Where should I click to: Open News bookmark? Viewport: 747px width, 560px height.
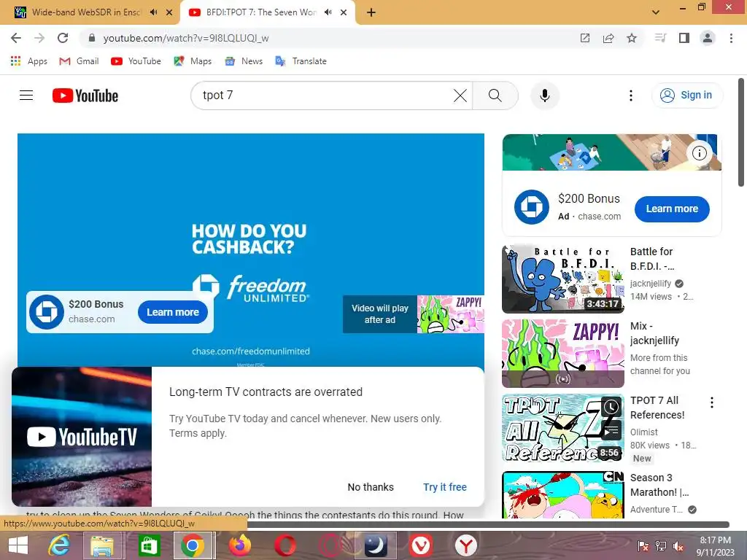pyautogui.click(x=244, y=61)
